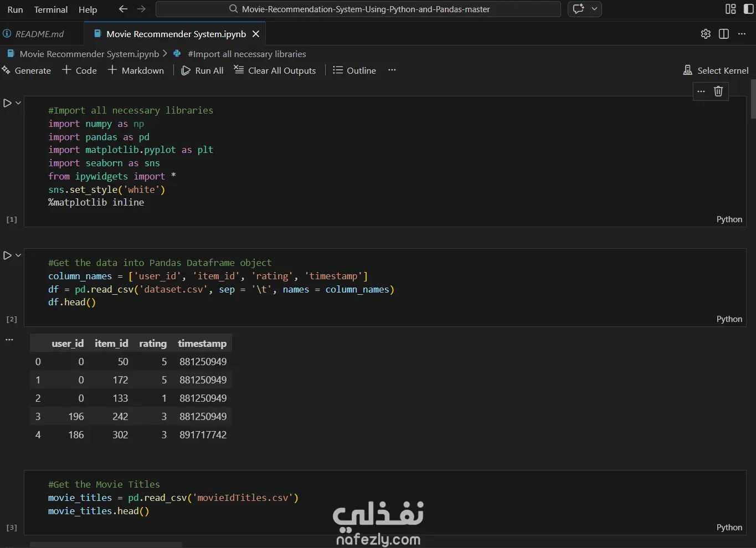Place cursor on '%matplotlib inline' line

[x=96, y=203]
